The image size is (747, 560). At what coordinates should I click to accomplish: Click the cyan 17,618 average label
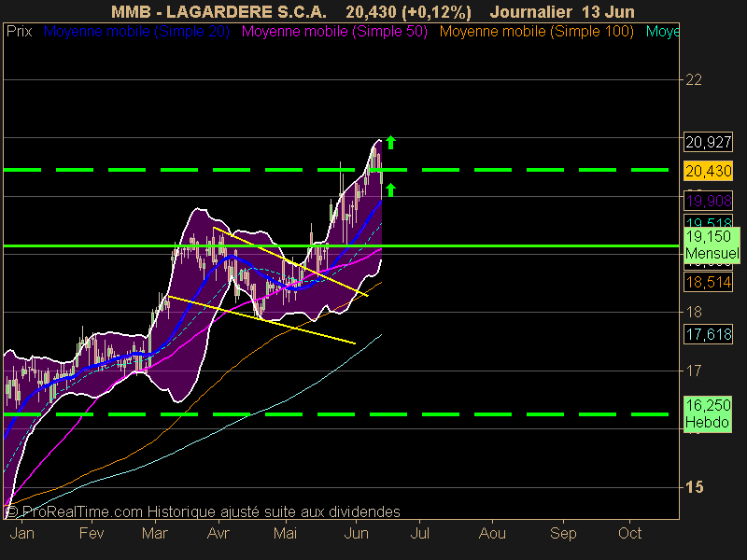708,334
